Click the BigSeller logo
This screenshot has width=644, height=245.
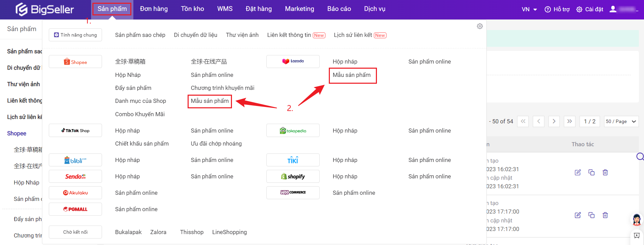point(45,9)
